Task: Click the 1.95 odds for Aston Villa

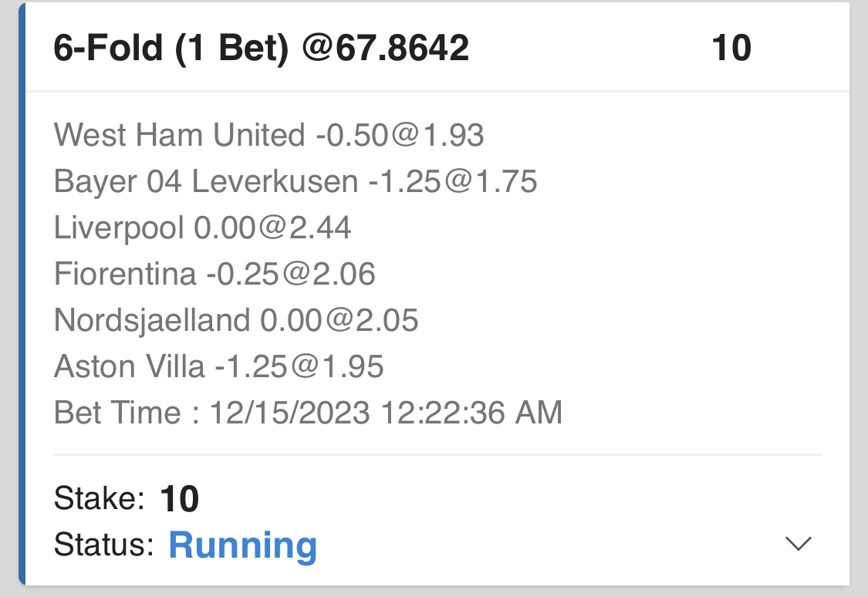Action: pos(352,366)
